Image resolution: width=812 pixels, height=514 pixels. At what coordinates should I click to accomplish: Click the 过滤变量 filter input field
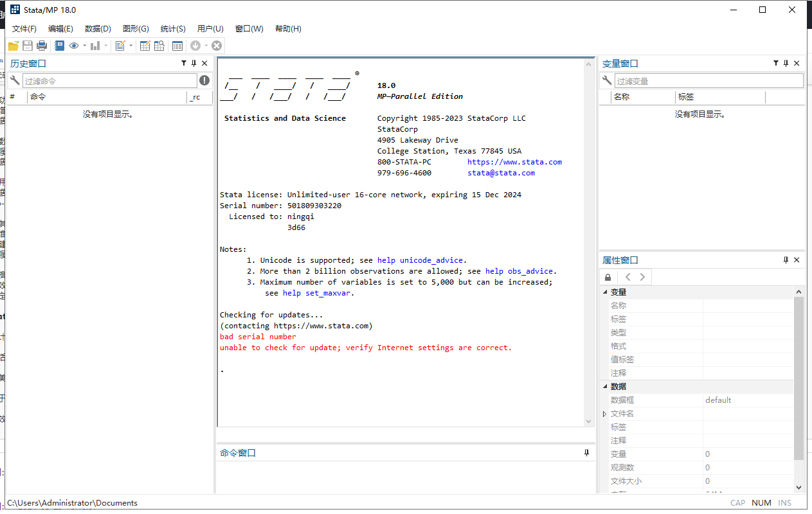(x=709, y=80)
